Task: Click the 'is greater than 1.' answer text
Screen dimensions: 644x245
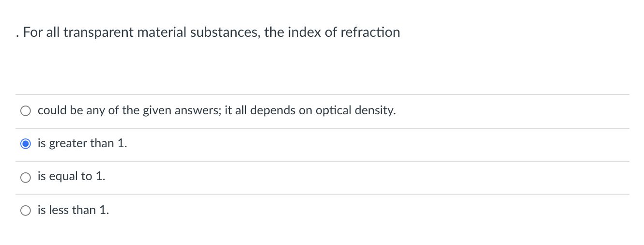Action: click(x=82, y=143)
